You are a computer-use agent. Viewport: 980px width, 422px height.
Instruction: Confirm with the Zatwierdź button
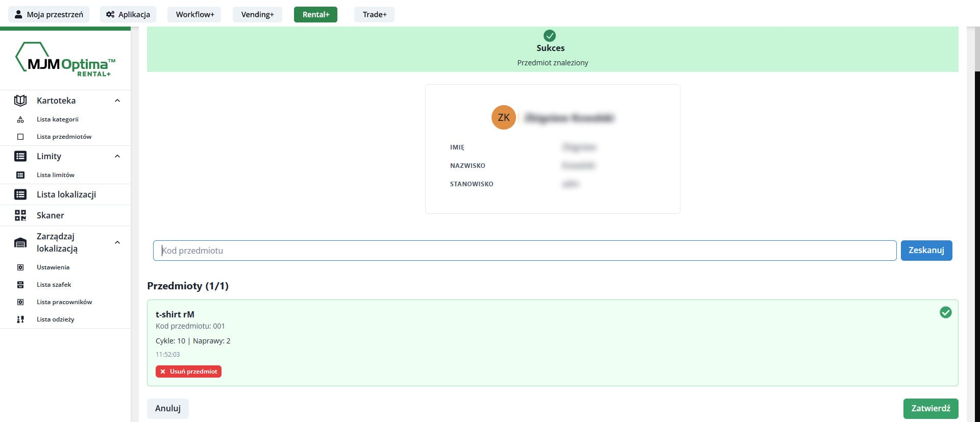tap(930, 408)
